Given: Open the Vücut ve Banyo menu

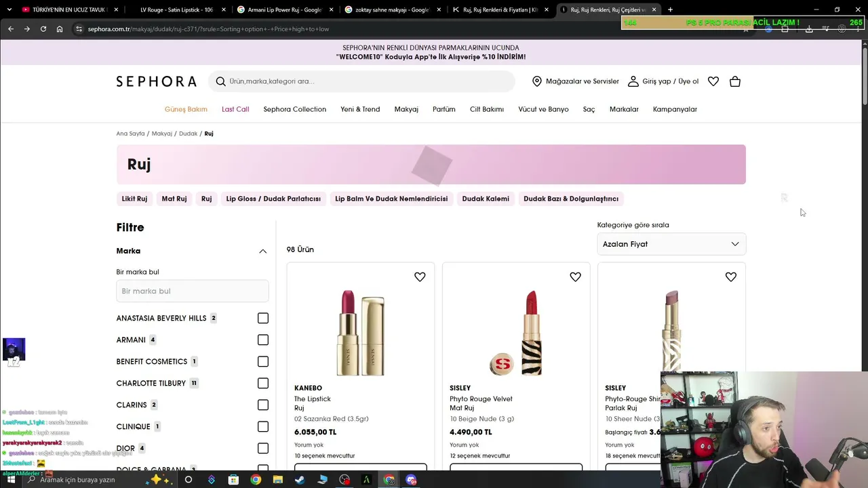Looking at the screenshot, I should point(543,109).
